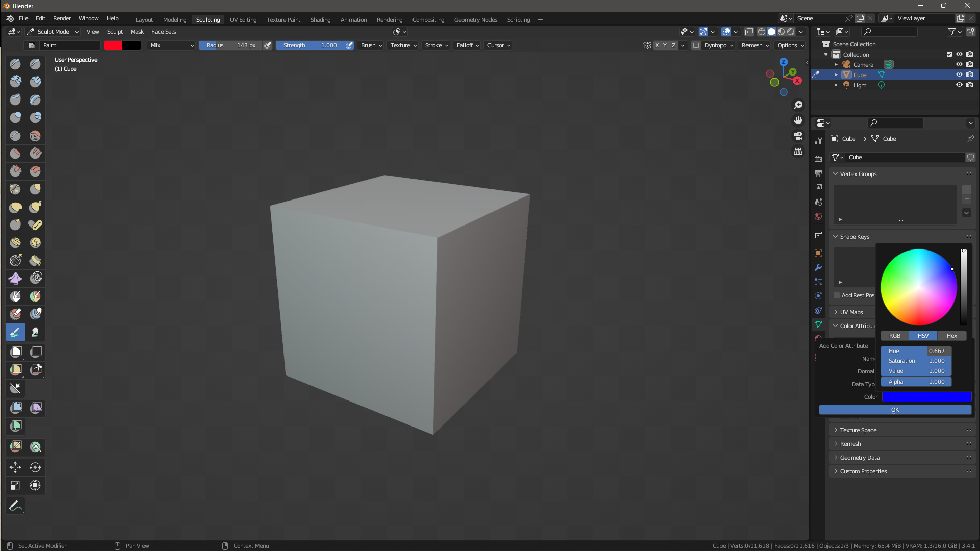Click the Zoom viewport magnifier icon

[x=798, y=105]
